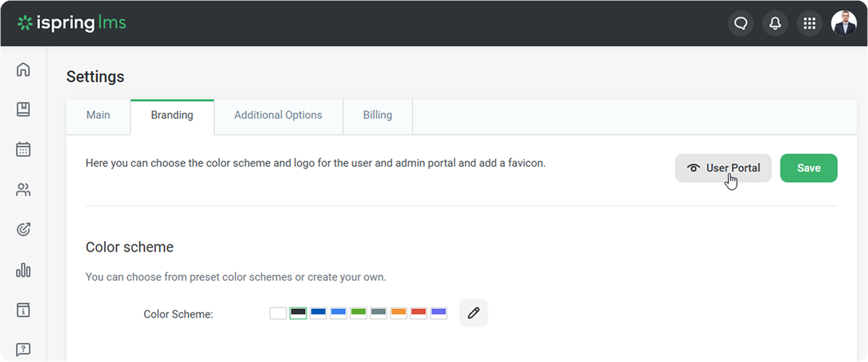The height and width of the screenshot is (362, 868).
Task: Open the help question icon in sidebar
Action: click(x=23, y=349)
